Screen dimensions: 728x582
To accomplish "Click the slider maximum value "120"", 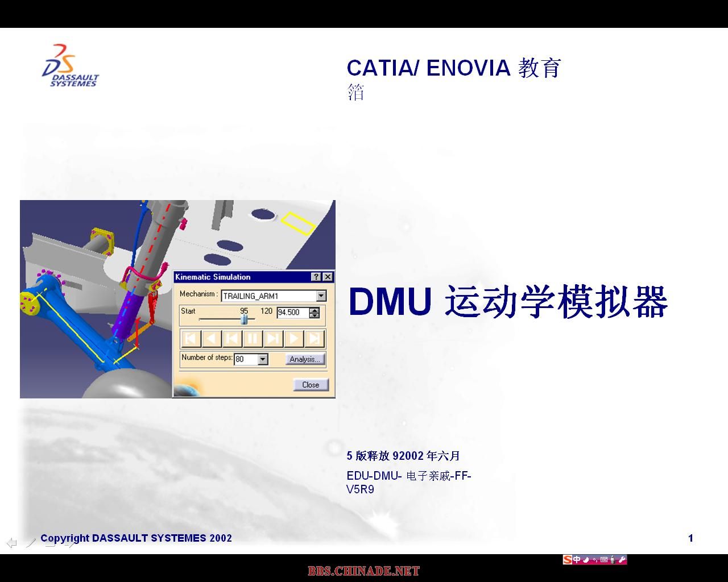I will (x=266, y=311).
